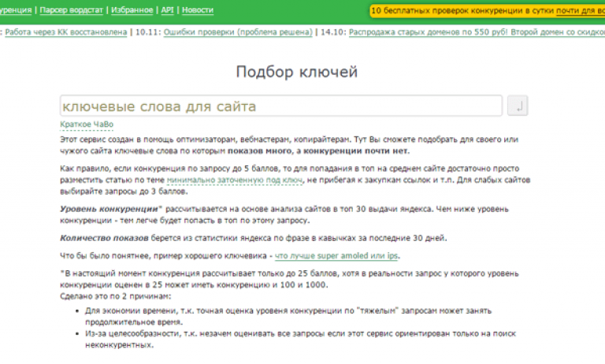Submit the keyword search with the enter-arrow button
Viewport: 605px width, 364px height.
[x=518, y=106]
